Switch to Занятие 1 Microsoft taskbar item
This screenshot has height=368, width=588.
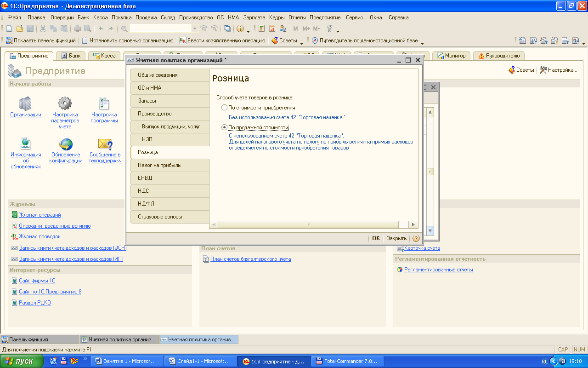point(127,361)
